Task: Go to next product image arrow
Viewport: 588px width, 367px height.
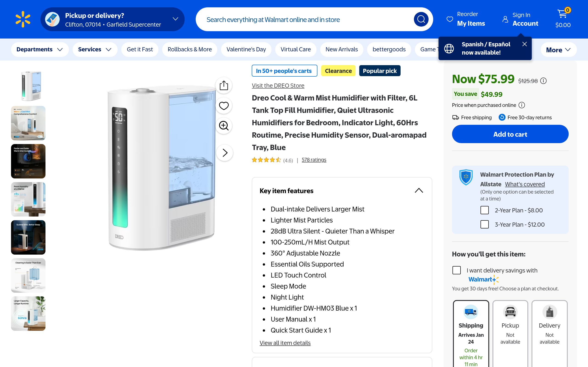Action: pos(225,153)
